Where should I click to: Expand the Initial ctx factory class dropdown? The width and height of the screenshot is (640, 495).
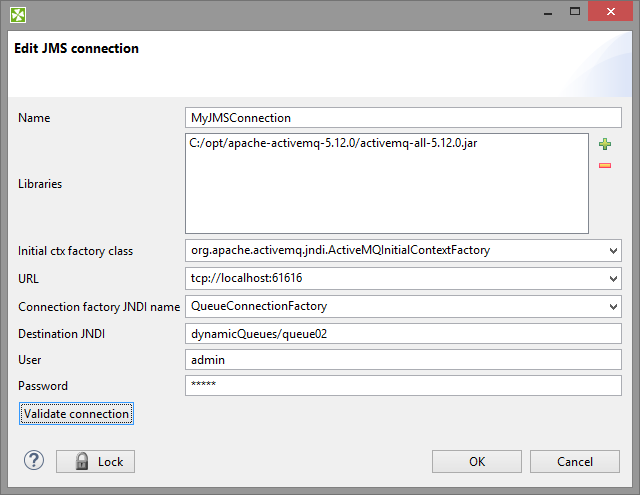pos(612,250)
